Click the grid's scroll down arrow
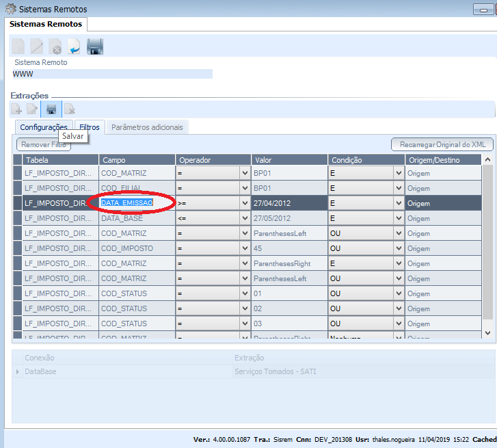 coord(487,332)
